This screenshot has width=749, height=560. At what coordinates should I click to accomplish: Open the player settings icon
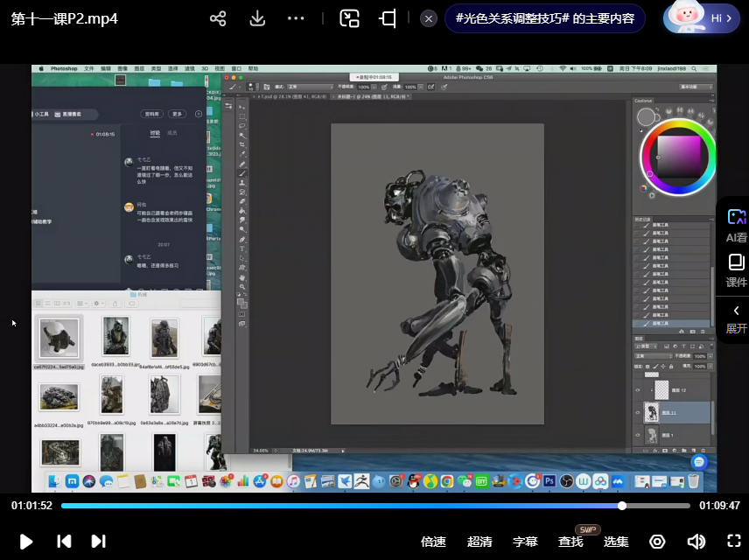tap(657, 542)
